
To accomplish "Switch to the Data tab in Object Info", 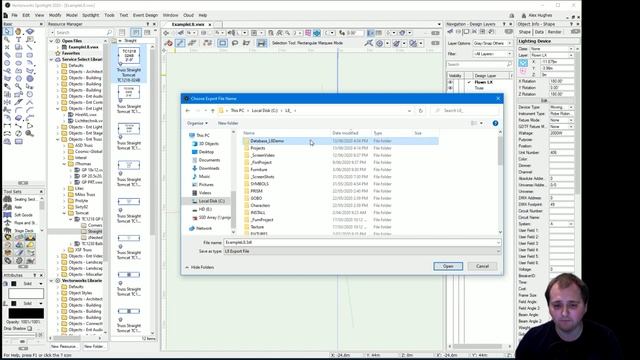I will click(x=539, y=32).
